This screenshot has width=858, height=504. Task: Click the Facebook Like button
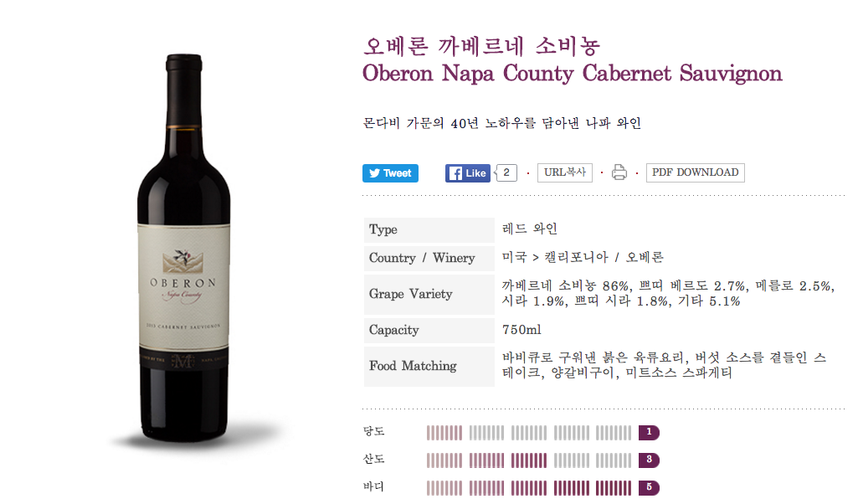point(468,173)
